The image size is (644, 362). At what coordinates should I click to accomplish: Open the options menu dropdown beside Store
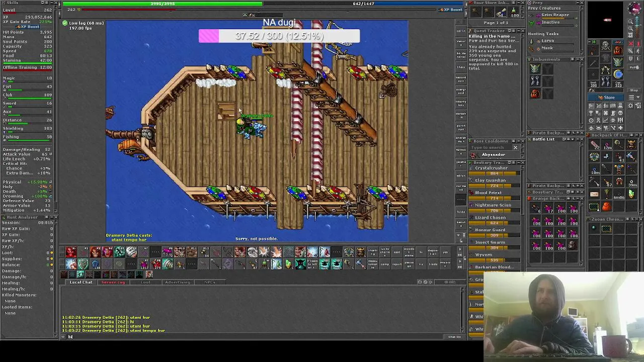pos(634,97)
